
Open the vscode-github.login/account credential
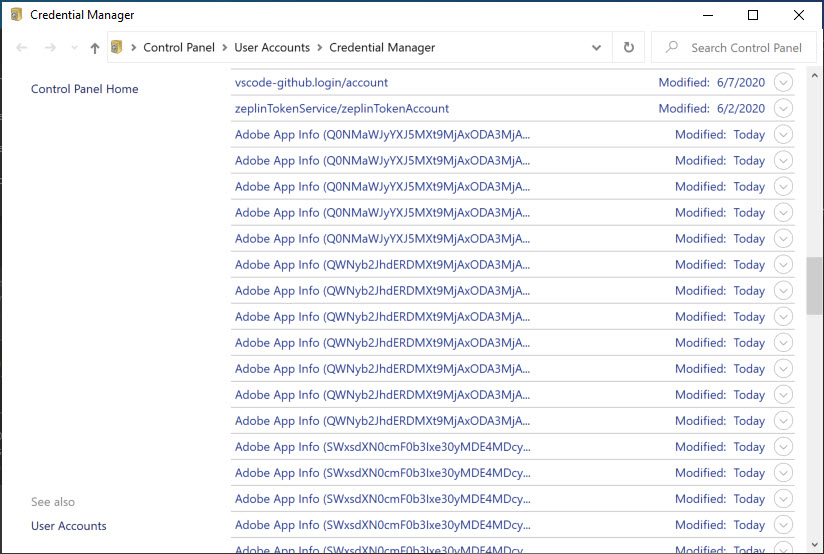pyautogui.click(x=311, y=83)
